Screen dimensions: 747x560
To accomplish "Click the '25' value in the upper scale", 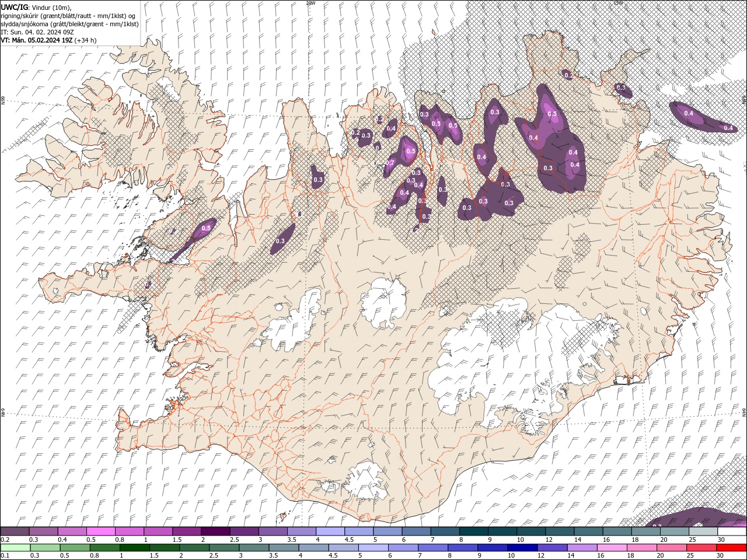I will [693, 540].
